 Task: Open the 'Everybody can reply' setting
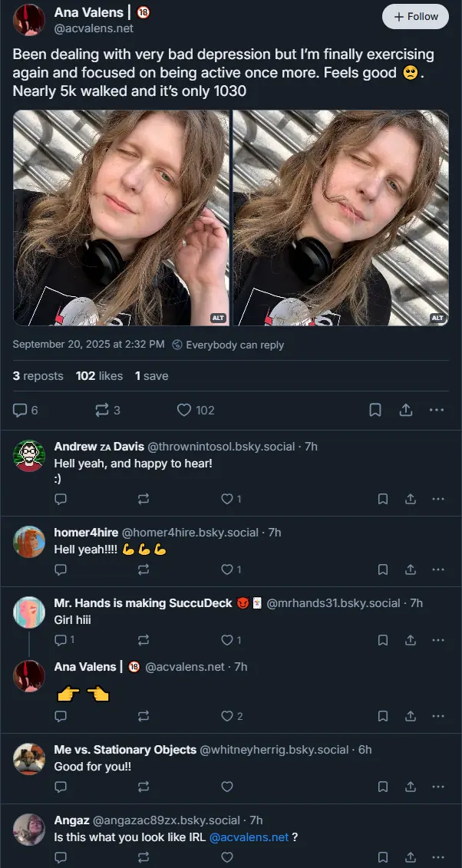coord(229,345)
